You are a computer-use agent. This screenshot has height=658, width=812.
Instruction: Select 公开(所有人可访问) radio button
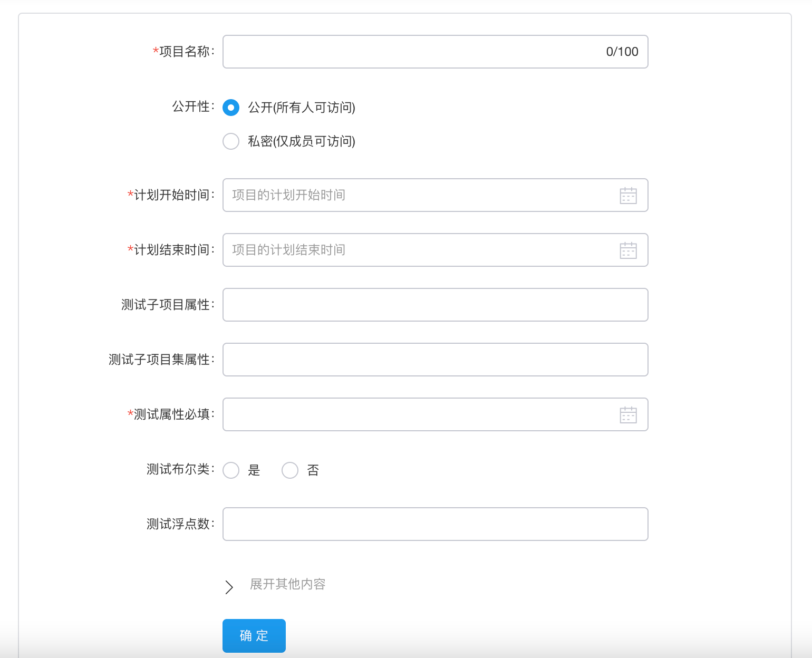pos(231,108)
